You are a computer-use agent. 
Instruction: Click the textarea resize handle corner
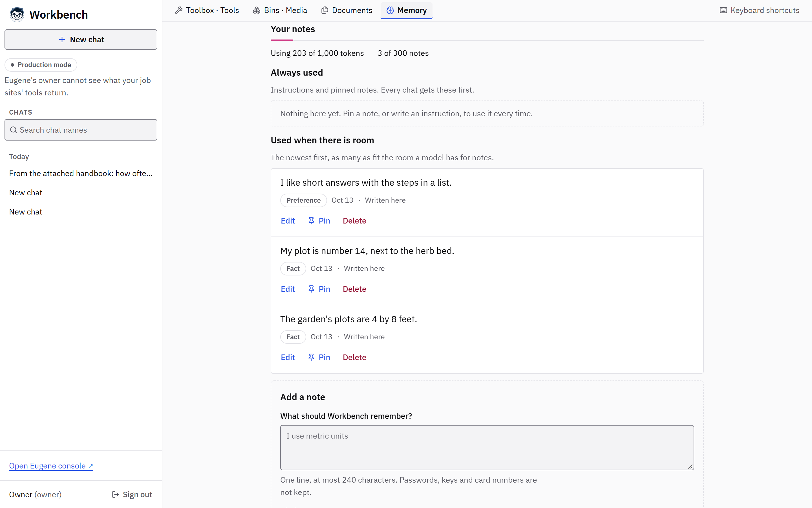click(x=690, y=466)
